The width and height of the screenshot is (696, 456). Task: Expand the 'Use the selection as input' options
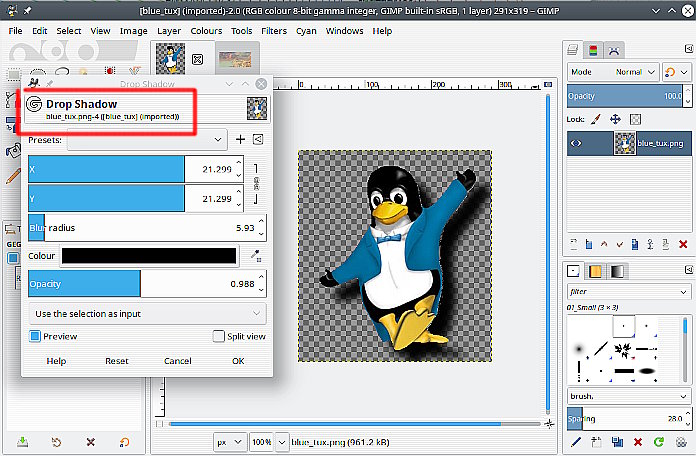pos(147,313)
